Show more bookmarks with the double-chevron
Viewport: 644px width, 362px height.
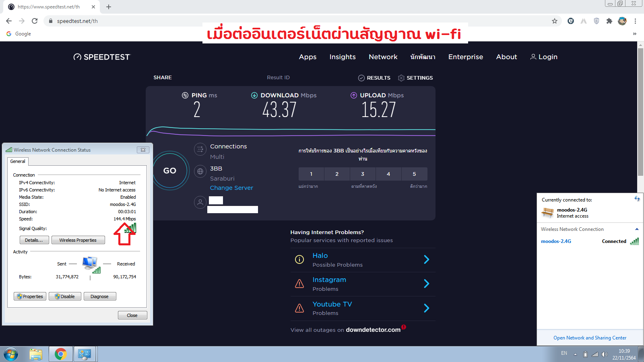635,34
